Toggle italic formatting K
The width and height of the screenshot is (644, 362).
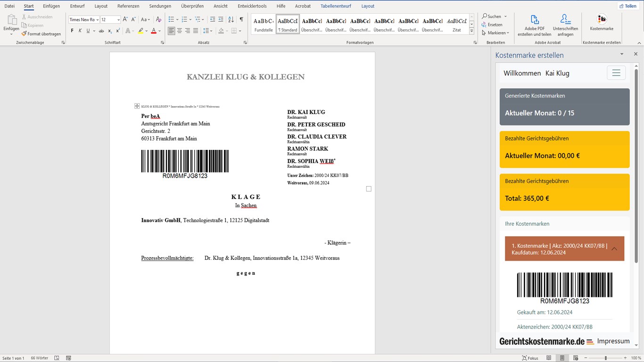(80, 31)
